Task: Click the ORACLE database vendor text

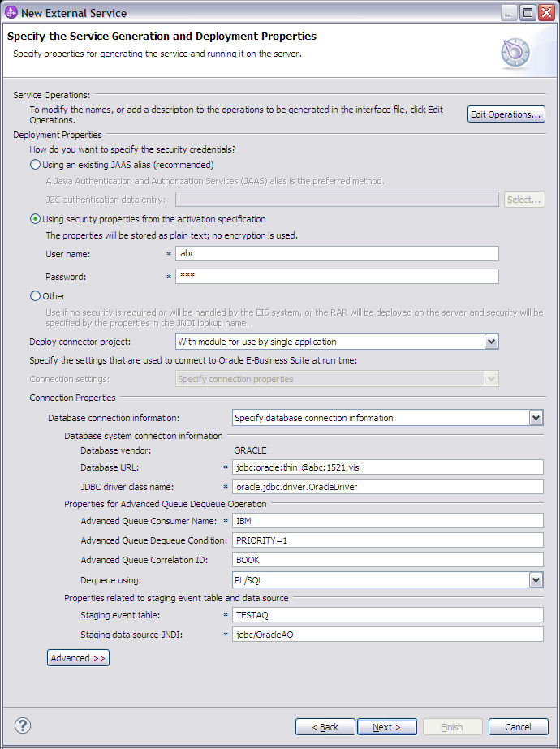Action: 250,450
